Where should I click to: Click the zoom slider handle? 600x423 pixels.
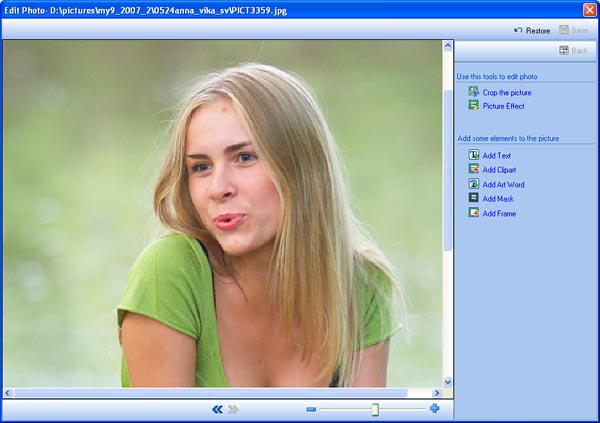click(x=375, y=409)
